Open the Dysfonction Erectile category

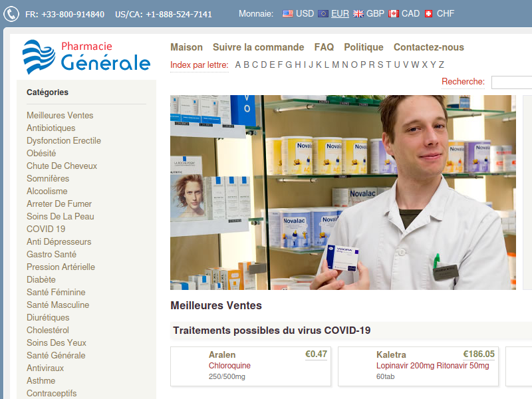(x=63, y=140)
